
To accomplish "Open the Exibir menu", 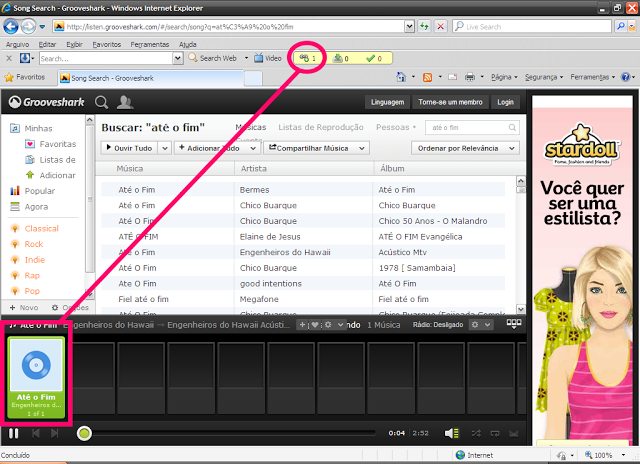I will coord(74,44).
